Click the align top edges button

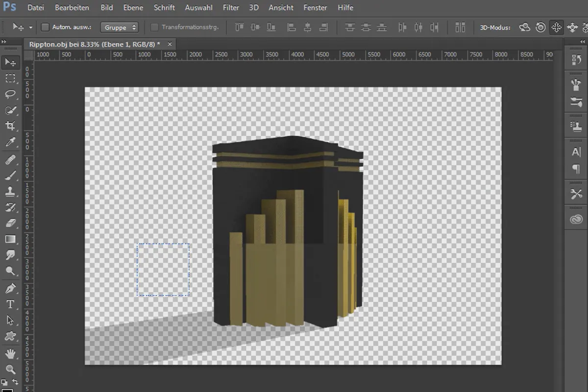coord(240,27)
